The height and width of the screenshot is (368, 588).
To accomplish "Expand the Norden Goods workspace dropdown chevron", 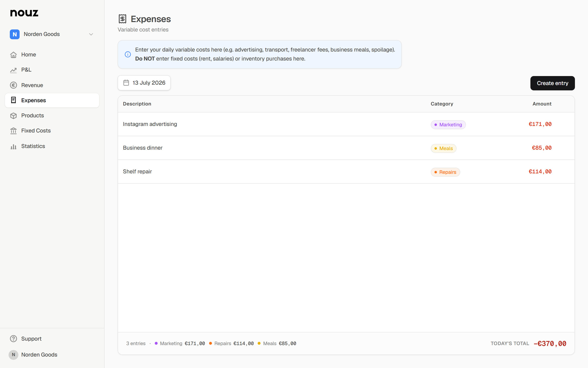I will pos(91,34).
